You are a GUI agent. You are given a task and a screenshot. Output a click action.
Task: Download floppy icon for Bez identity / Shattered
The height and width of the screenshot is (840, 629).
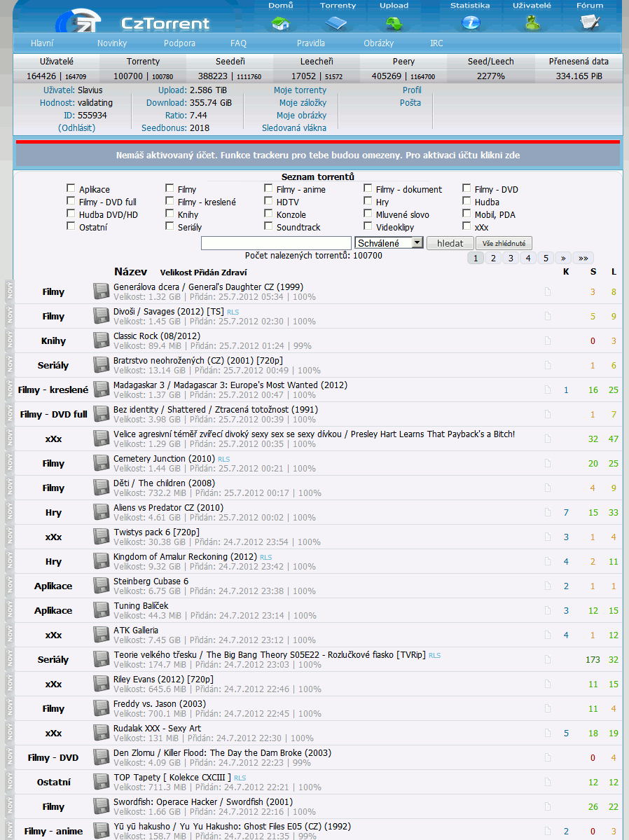click(102, 414)
